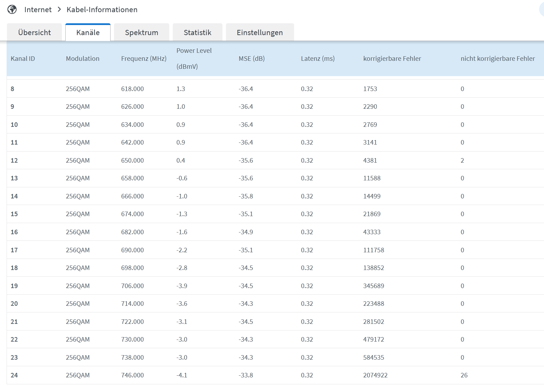Image resolution: width=544 pixels, height=392 pixels.
Task: Click channel ID 24 cell
Action: [x=14, y=375]
